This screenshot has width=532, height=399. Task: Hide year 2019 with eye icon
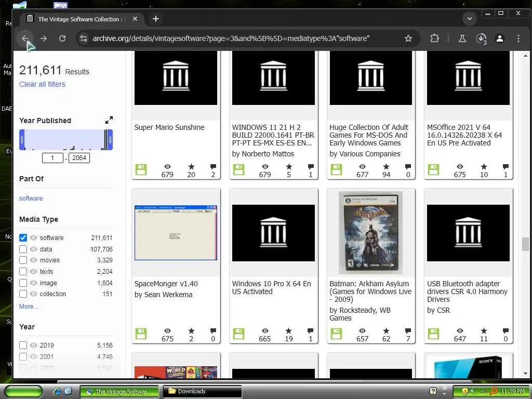coord(33,345)
